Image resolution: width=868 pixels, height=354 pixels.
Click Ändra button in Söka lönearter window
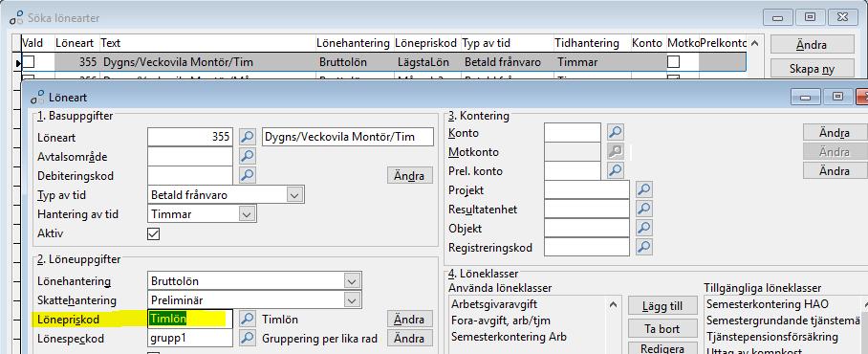click(x=812, y=45)
